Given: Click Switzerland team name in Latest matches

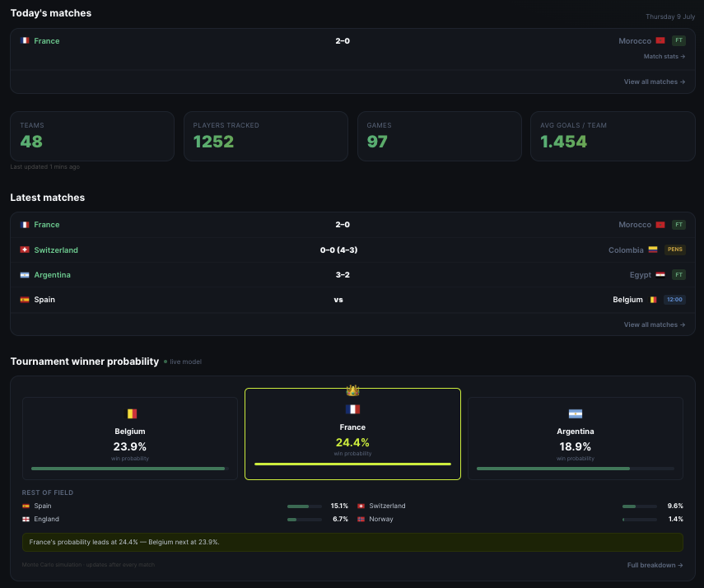Looking at the screenshot, I should 56,250.
